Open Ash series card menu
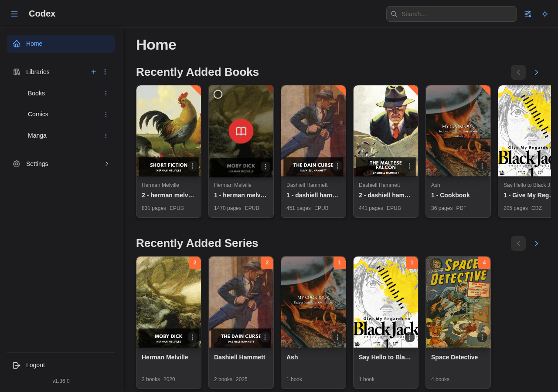 [x=337, y=337]
